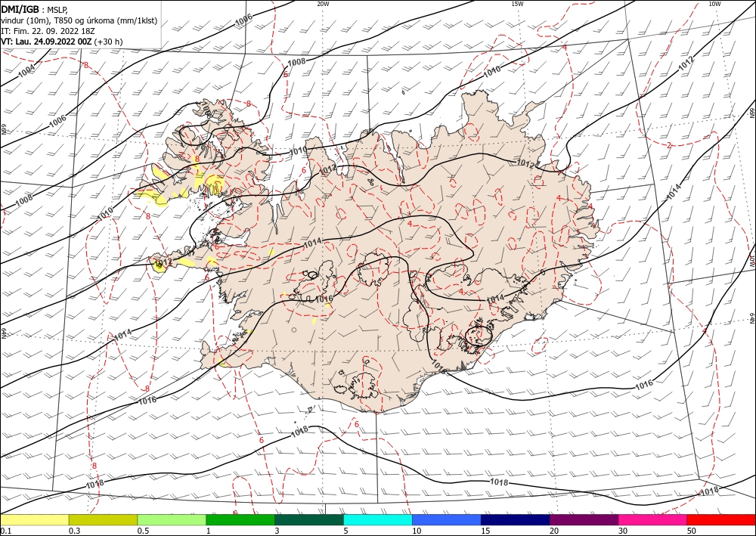
Task: Click the legend value '0.5'
Action: coord(142,531)
